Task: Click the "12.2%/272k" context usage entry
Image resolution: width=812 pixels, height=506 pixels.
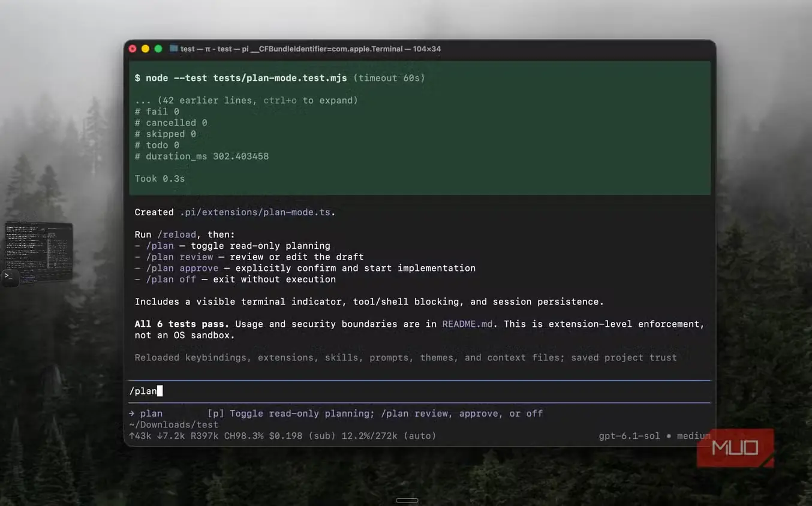Action: [x=369, y=436]
